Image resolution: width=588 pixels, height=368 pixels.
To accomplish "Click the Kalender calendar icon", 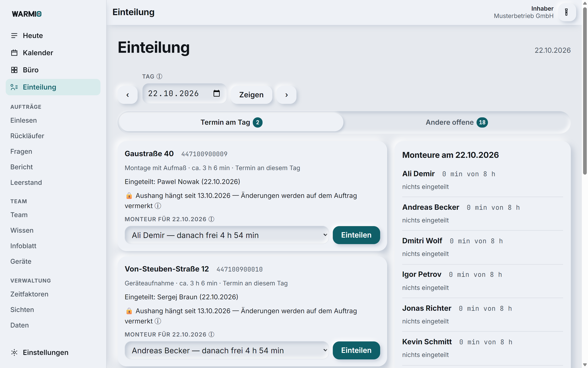I will (x=14, y=53).
